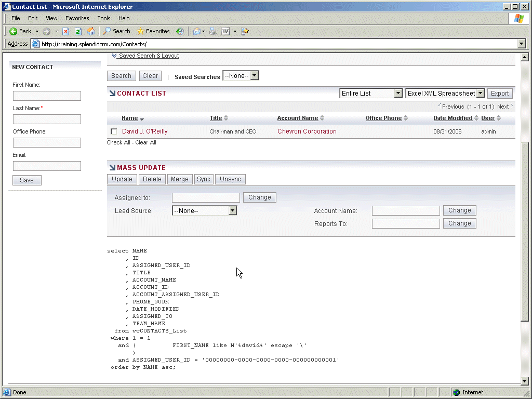This screenshot has height=399, width=532.
Task: Sort contact list by Title column
Action: pos(216,118)
